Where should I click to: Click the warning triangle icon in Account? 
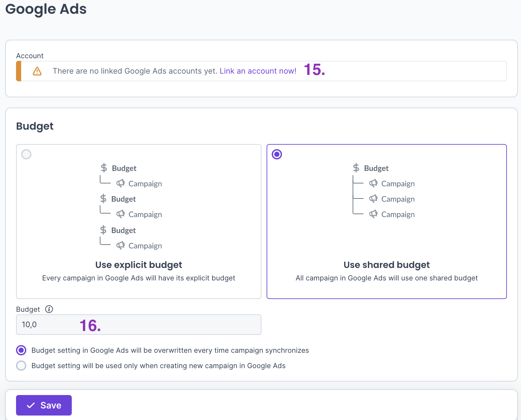[37, 71]
